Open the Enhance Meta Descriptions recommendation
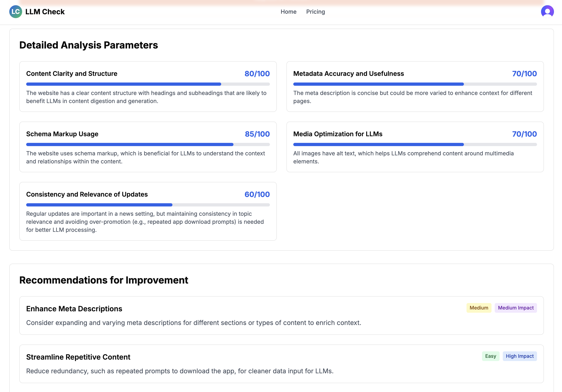562x392 pixels. pos(281,316)
